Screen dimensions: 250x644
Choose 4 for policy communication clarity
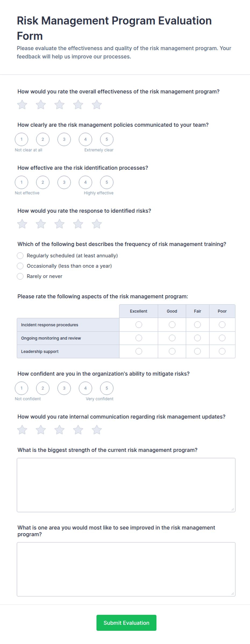pyautogui.click(x=85, y=139)
